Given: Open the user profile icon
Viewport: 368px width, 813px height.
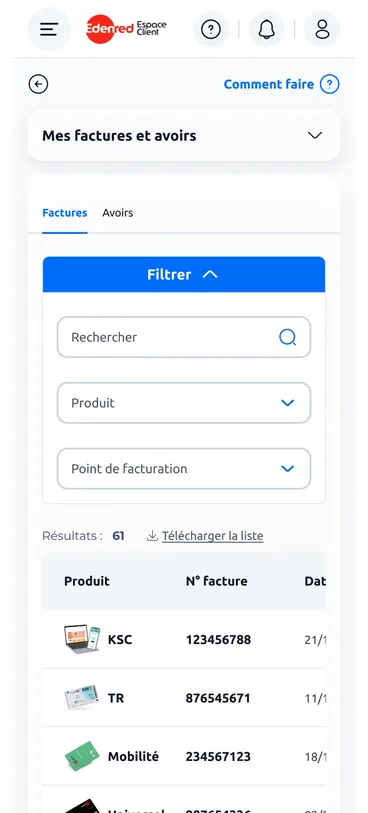Looking at the screenshot, I should [322, 30].
